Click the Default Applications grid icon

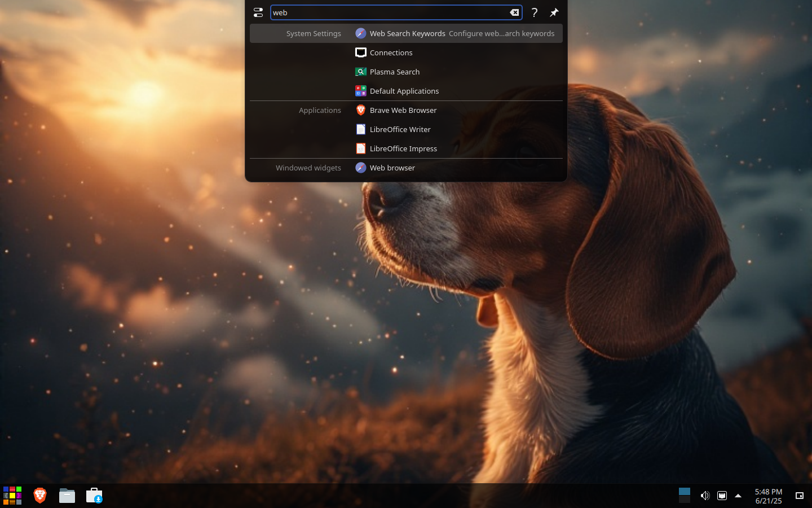[361, 91]
